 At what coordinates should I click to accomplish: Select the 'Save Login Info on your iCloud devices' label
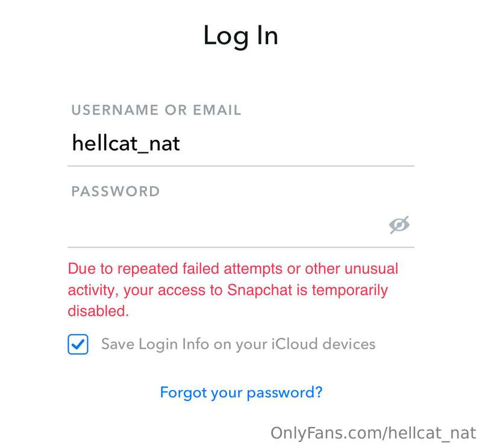pyautogui.click(x=238, y=344)
